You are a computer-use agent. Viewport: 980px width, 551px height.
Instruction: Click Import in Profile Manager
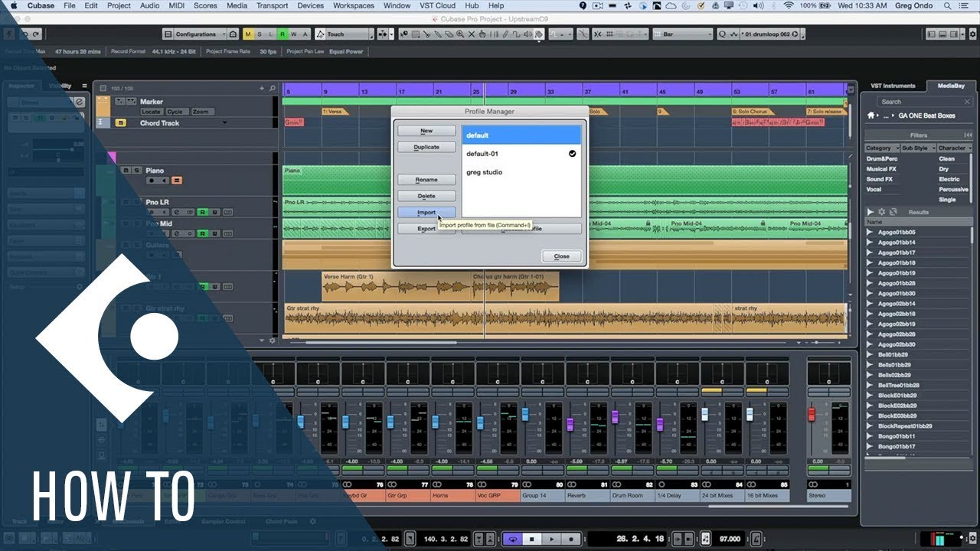[426, 213]
